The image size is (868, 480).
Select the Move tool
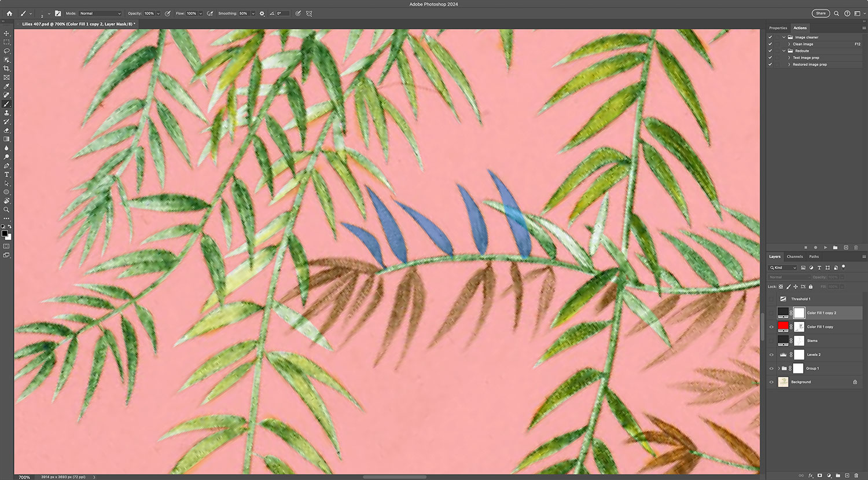point(6,33)
